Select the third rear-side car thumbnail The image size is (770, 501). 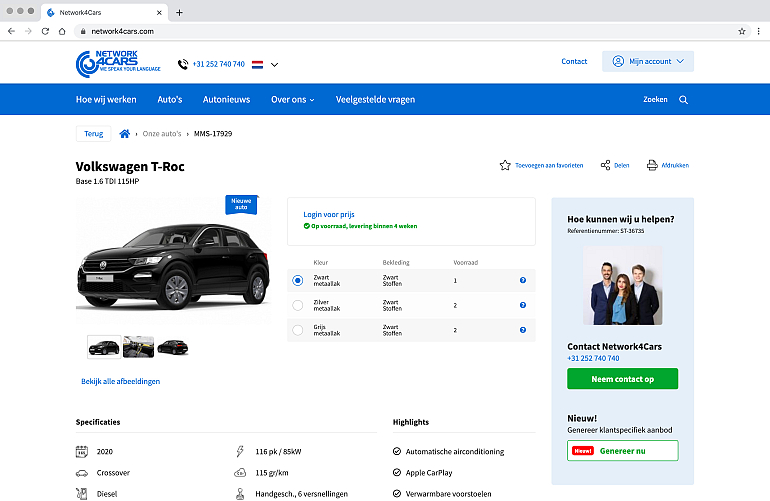(x=173, y=347)
